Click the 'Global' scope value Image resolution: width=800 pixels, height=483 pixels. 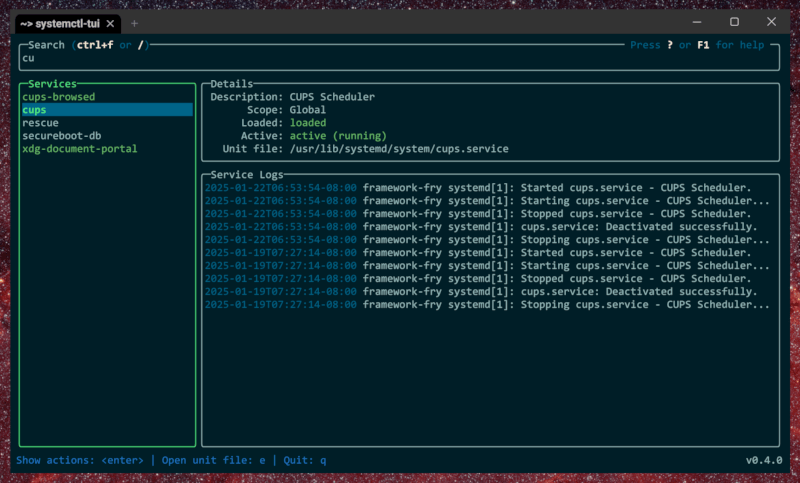coord(308,110)
